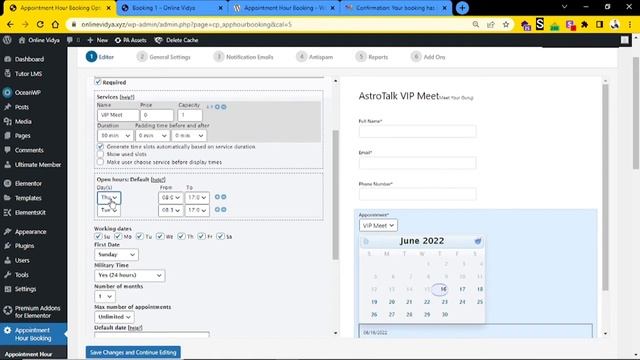Bookmark page with star icon
This screenshot has width=640, height=360.
(506, 24)
